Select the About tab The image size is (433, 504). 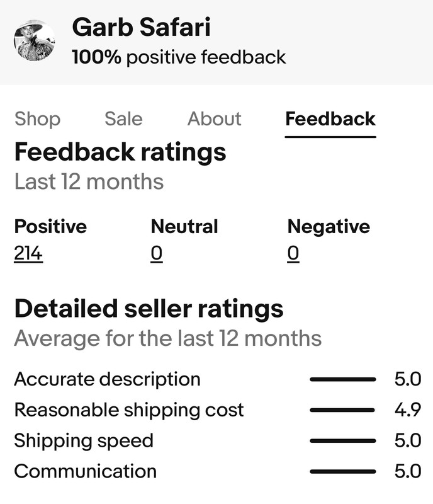tap(214, 119)
